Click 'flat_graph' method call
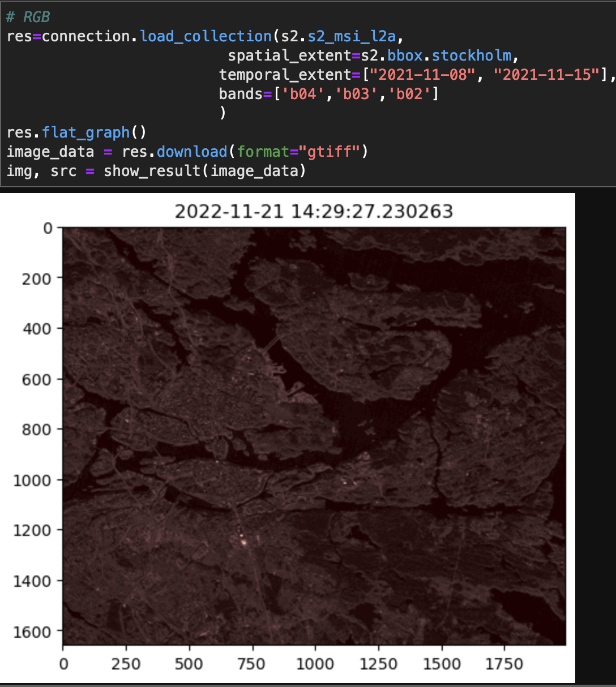This screenshot has height=687, width=616. (x=86, y=132)
